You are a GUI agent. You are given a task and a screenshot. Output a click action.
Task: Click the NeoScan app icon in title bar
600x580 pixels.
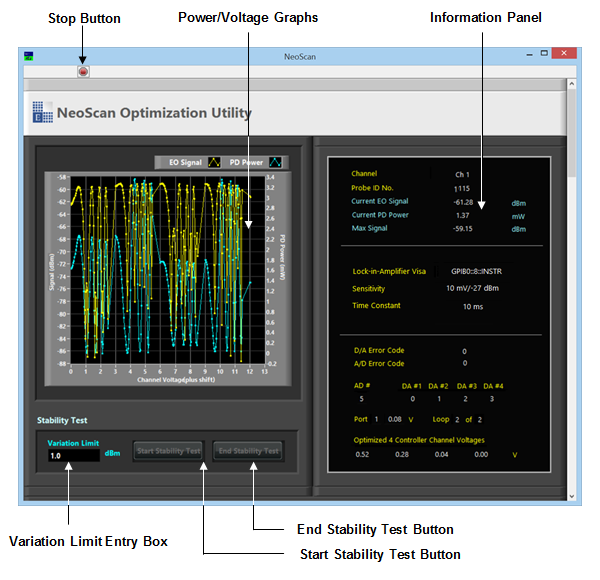click(x=30, y=55)
